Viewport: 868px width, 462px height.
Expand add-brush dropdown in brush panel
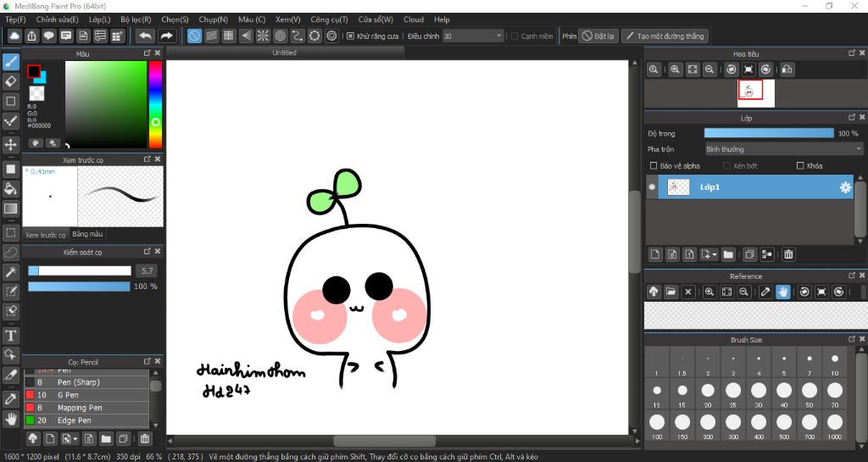click(x=75, y=439)
